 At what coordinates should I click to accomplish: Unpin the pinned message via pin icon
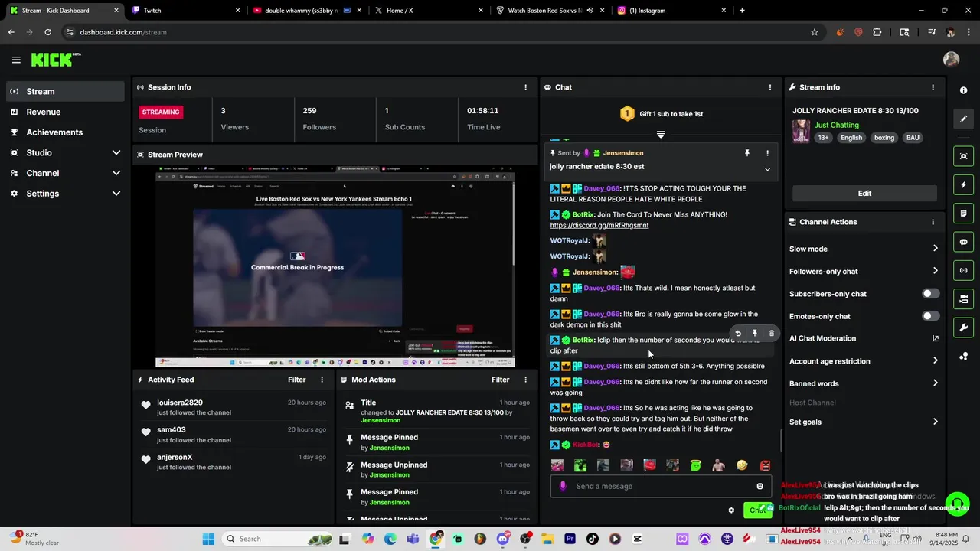(x=747, y=153)
